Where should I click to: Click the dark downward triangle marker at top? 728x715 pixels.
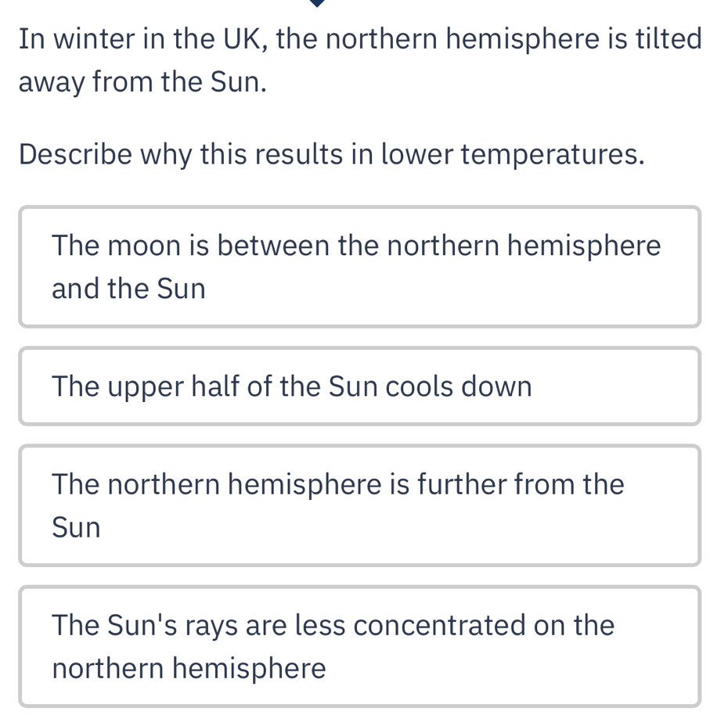pos(317,3)
